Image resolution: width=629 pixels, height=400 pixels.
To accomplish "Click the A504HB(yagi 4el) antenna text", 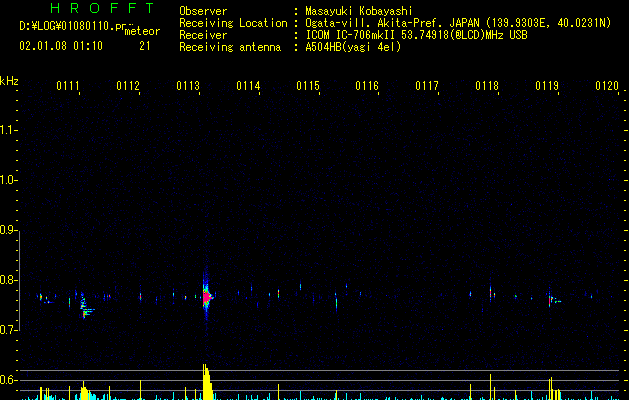I will pyautogui.click(x=353, y=47).
